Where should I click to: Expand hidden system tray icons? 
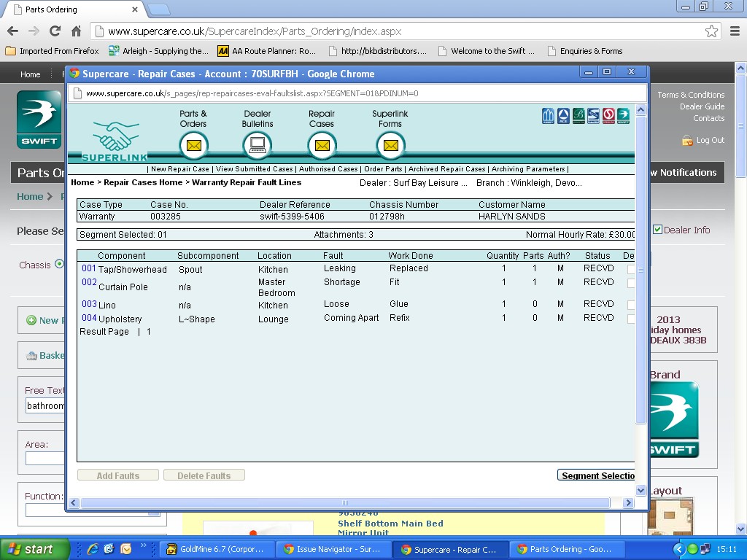(x=678, y=549)
